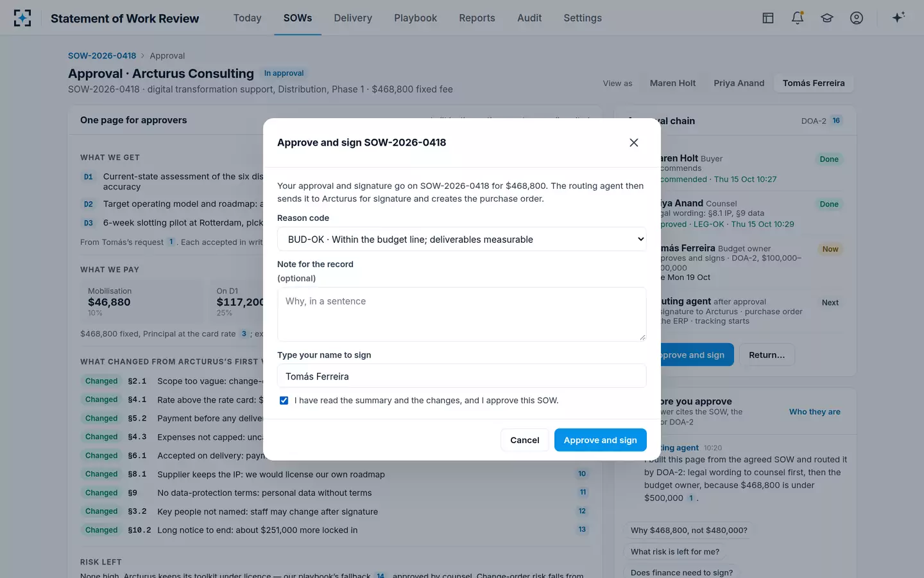Switch to the Delivery tab

(353, 18)
